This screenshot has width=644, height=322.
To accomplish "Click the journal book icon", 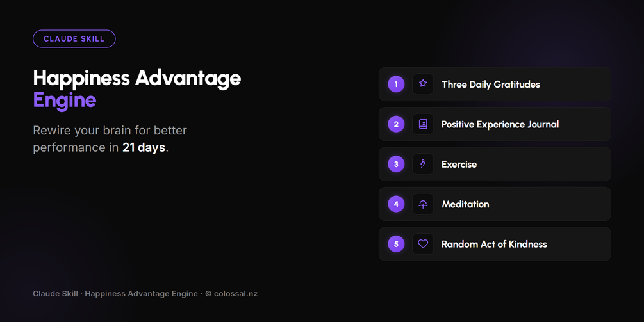I will tap(423, 124).
